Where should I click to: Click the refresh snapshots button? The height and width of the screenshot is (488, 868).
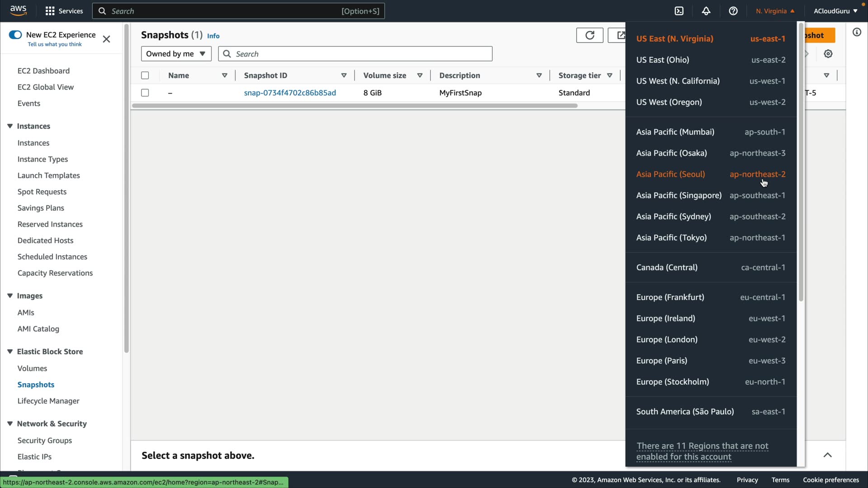point(590,35)
